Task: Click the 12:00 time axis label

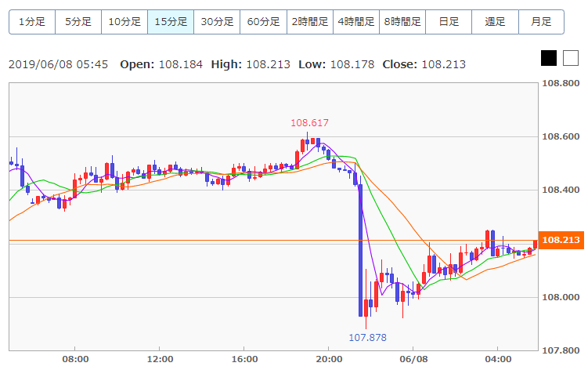Action: point(160,359)
